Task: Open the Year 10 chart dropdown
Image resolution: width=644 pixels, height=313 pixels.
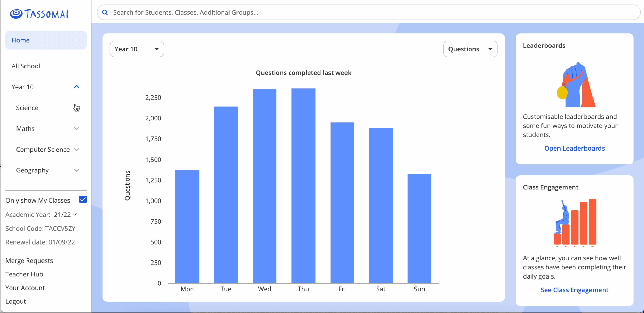Action: (137, 49)
